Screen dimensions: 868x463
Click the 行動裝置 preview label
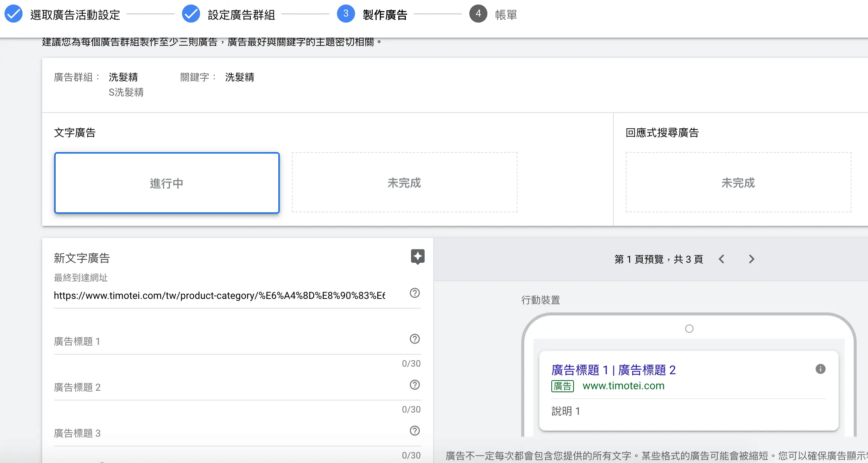point(541,300)
